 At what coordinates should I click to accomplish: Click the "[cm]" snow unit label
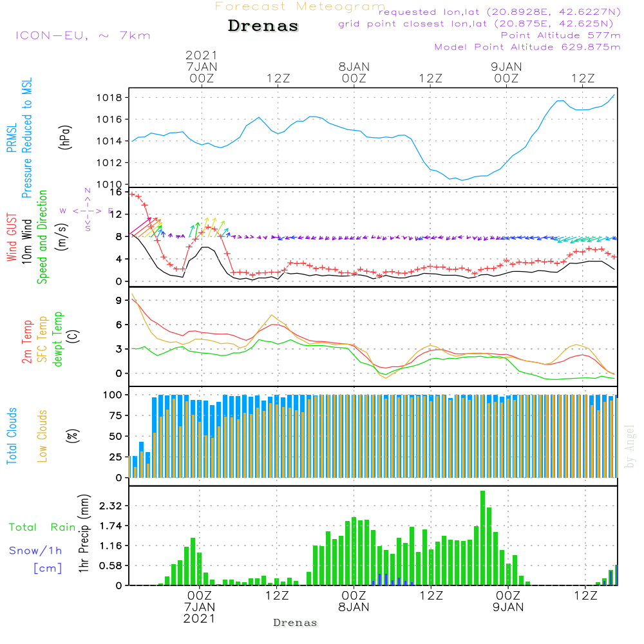click(x=48, y=569)
